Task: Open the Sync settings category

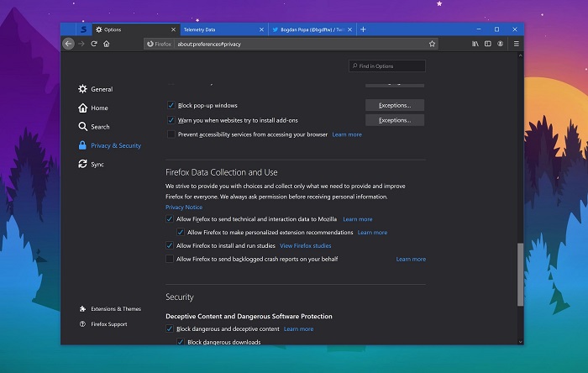Action: tap(97, 165)
